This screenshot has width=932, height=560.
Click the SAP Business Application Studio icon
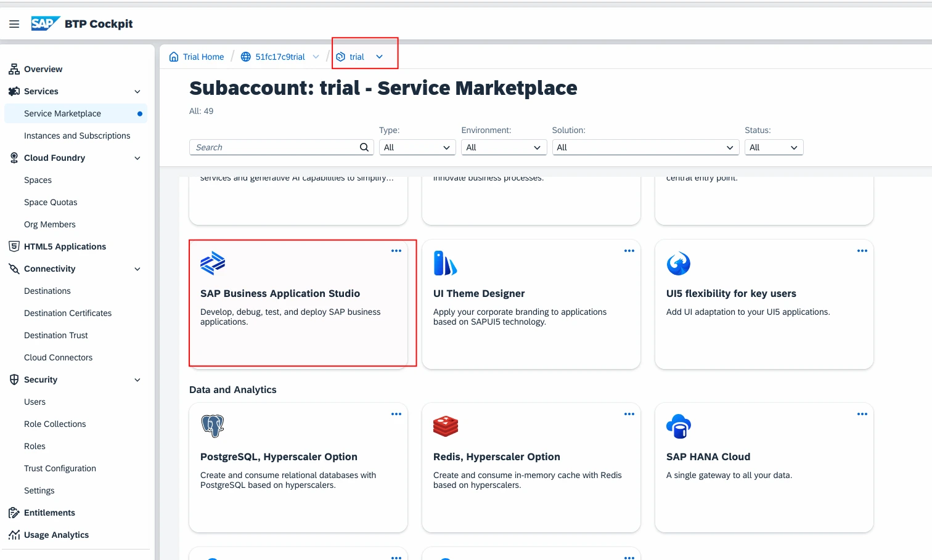click(x=213, y=263)
